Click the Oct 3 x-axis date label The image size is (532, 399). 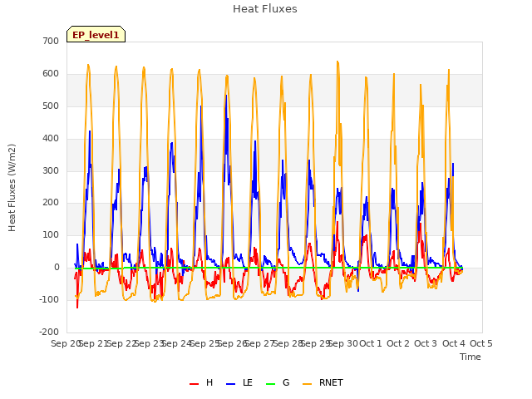426,343
